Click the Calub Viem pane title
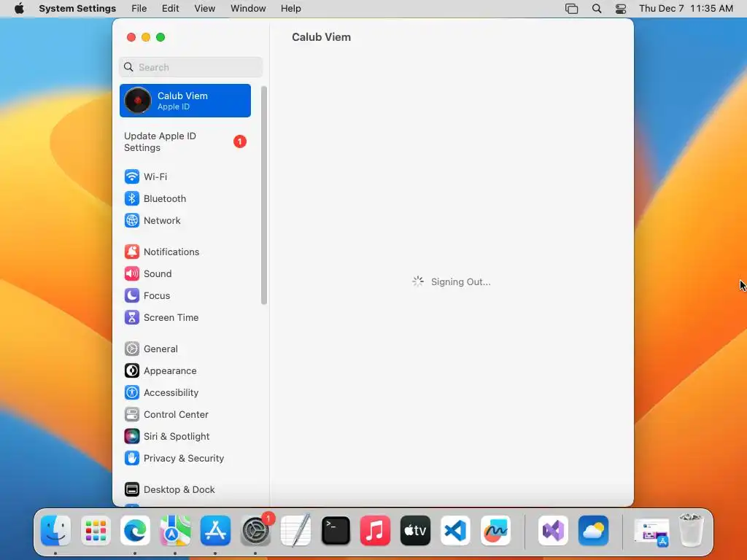The height and width of the screenshot is (560, 747). [321, 37]
